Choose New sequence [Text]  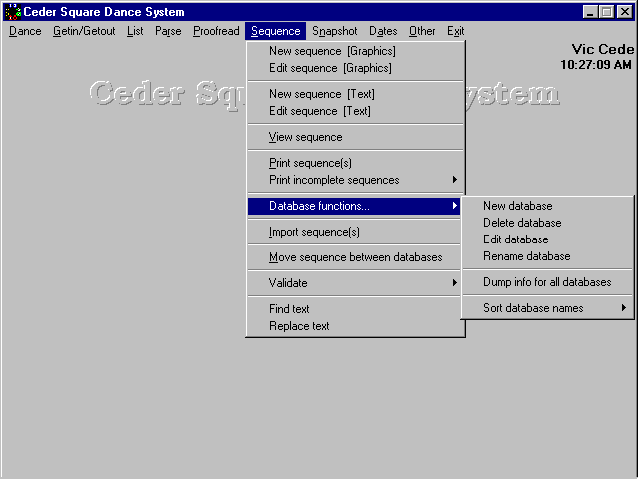pyautogui.click(x=355, y=94)
